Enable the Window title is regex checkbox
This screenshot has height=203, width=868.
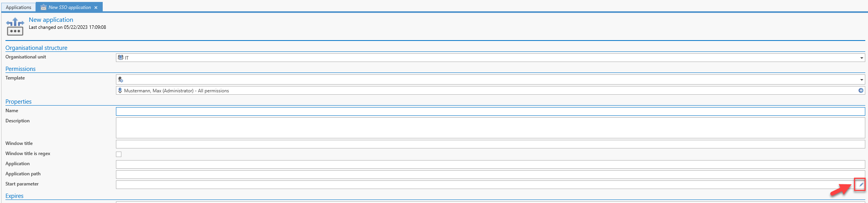(x=119, y=154)
